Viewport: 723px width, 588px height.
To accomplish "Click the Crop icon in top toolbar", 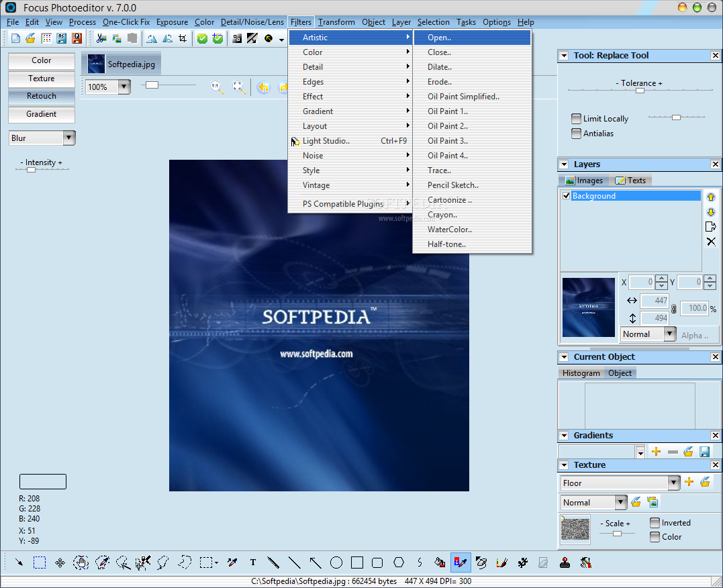I will pyautogui.click(x=183, y=38).
